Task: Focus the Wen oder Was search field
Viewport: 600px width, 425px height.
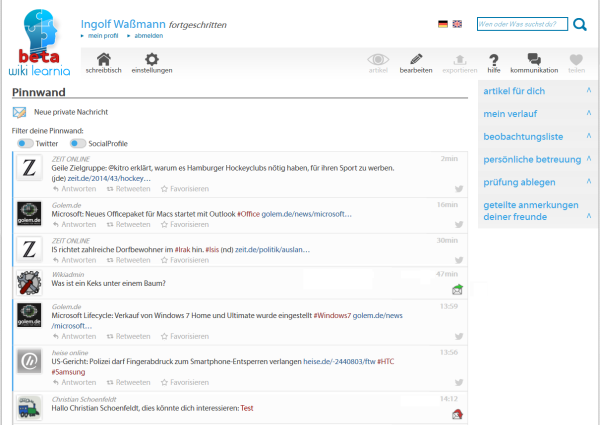Action: coord(522,24)
